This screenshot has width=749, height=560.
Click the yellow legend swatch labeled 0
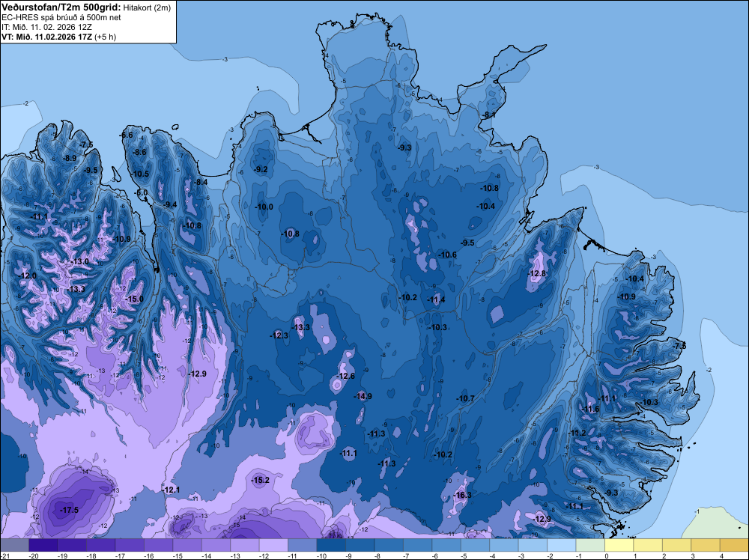click(619, 545)
